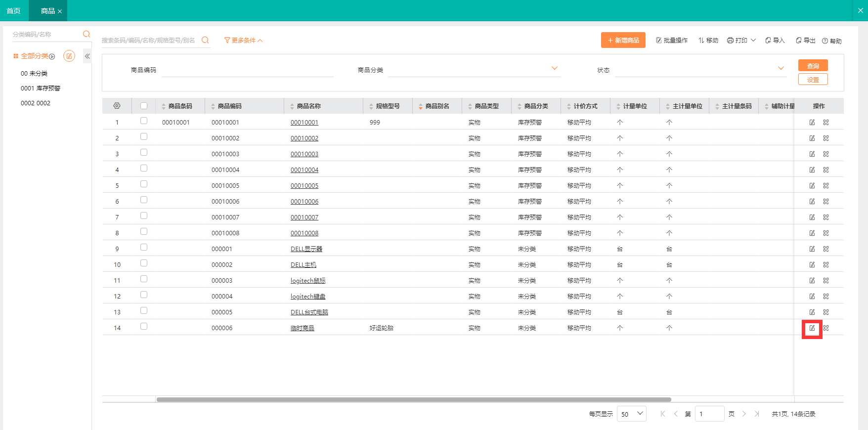Check the checkbox for row 00010001
Screen dimensions: 868x430
pos(144,121)
